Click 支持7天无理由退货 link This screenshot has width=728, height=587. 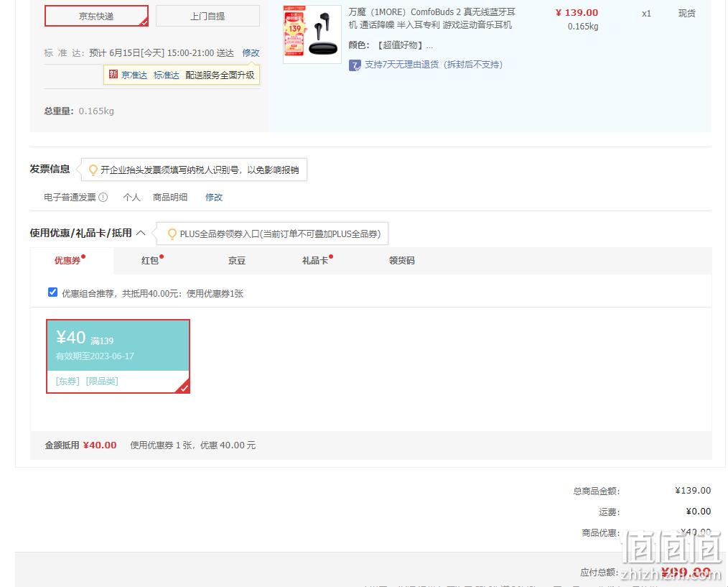[x=434, y=65]
